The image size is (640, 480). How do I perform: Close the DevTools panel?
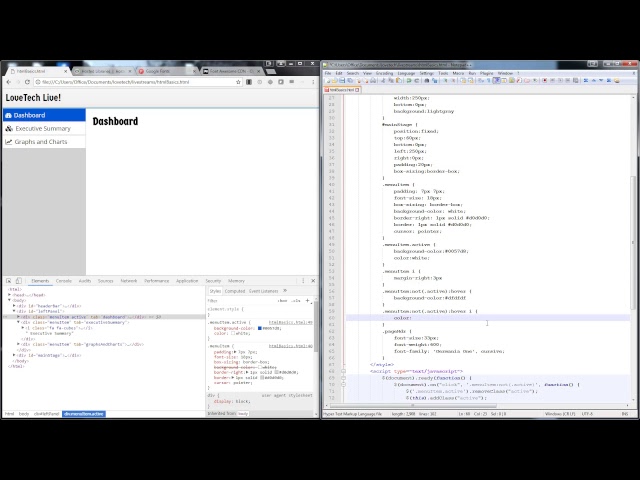pos(313,281)
